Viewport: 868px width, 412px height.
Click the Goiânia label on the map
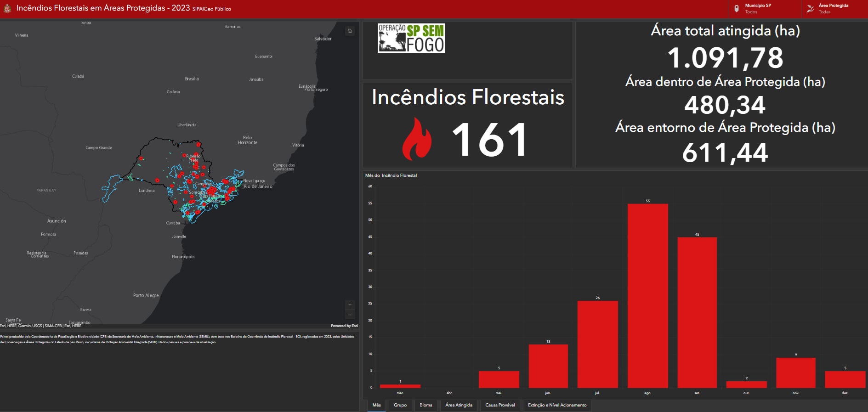173,92
